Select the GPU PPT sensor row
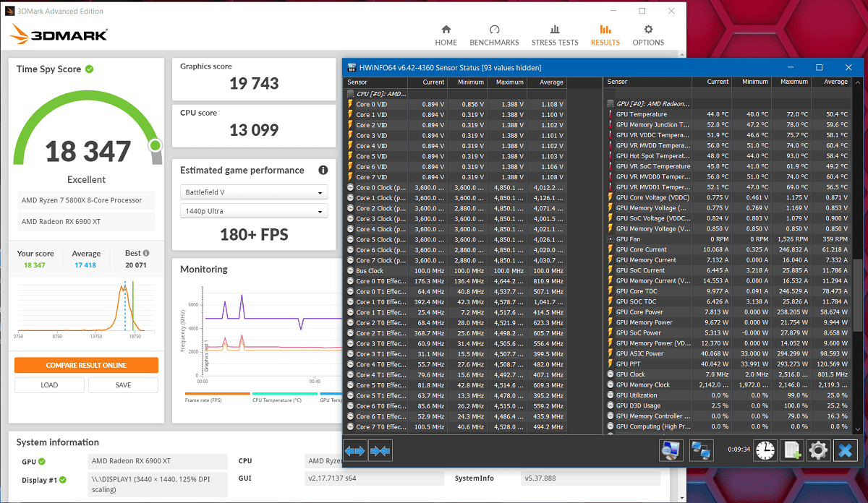 tap(728, 364)
